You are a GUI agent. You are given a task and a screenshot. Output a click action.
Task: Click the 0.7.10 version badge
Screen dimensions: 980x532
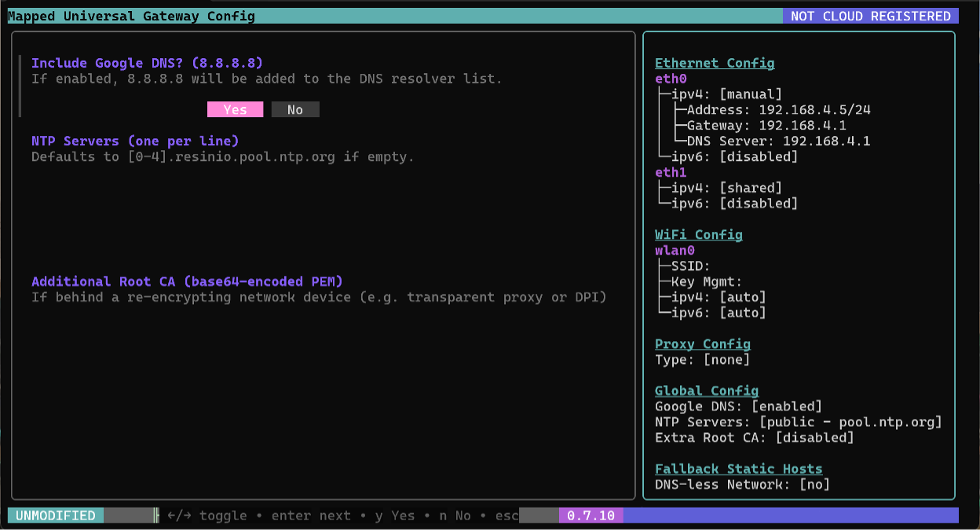[x=591, y=515]
